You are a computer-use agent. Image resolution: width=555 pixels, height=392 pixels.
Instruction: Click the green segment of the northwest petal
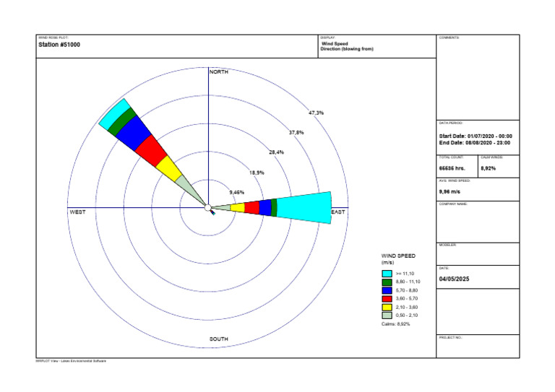[x=122, y=122]
